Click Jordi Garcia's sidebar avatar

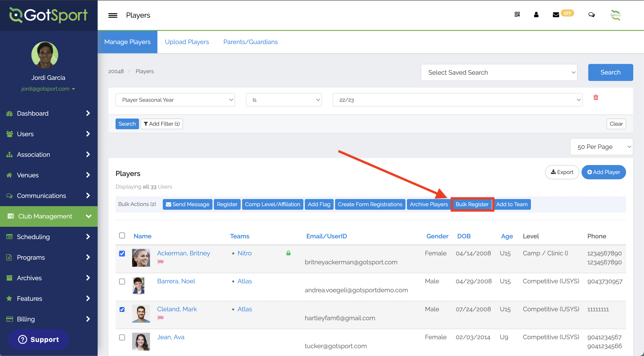coord(45,55)
